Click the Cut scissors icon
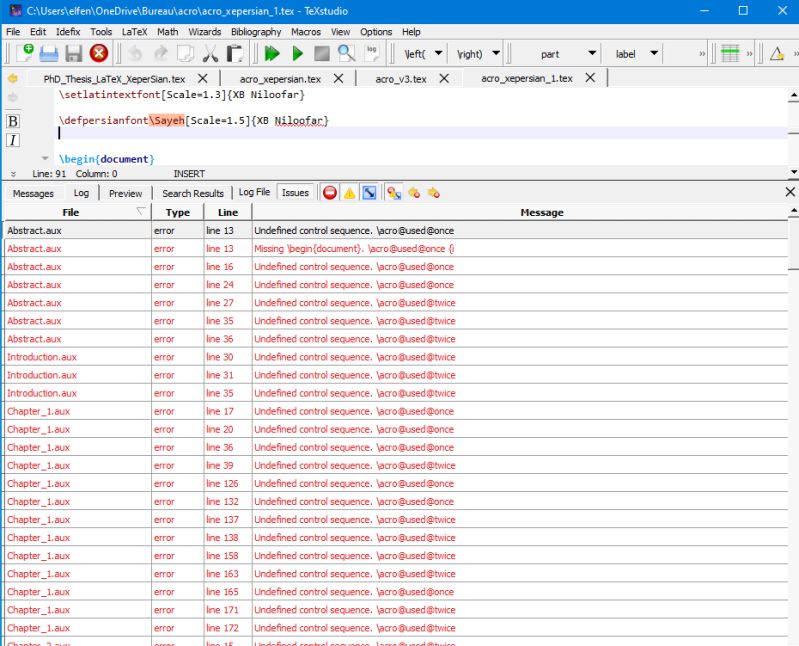This screenshot has width=799, height=646. (x=210, y=53)
